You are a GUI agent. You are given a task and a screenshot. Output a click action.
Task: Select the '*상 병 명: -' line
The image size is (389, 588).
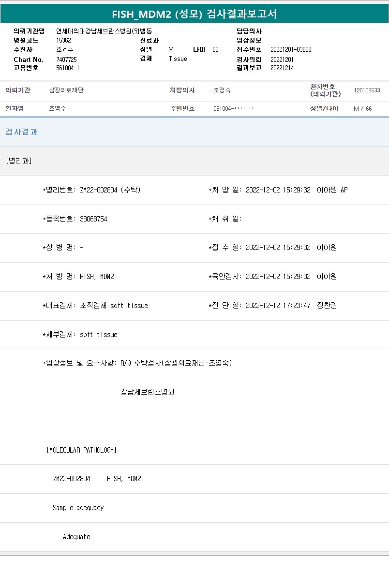pos(63,248)
